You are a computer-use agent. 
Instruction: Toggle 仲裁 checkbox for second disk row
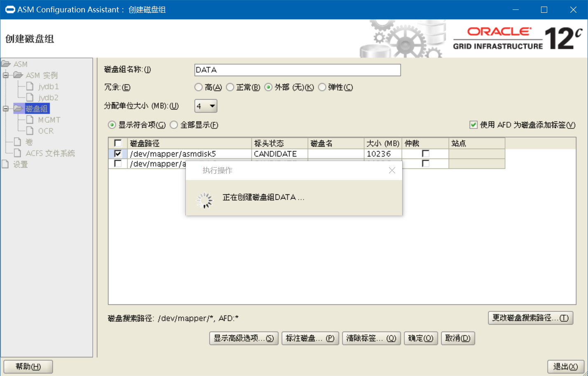(x=426, y=163)
